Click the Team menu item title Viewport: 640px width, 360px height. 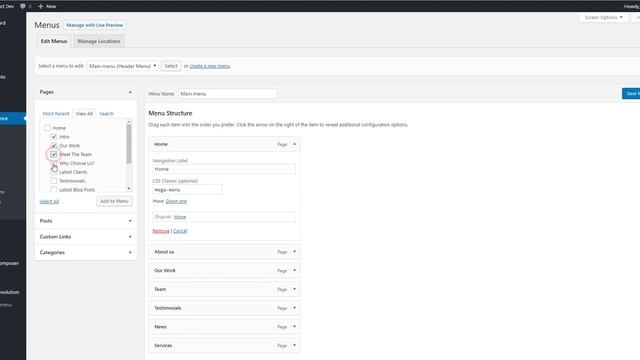click(x=160, y=289)
